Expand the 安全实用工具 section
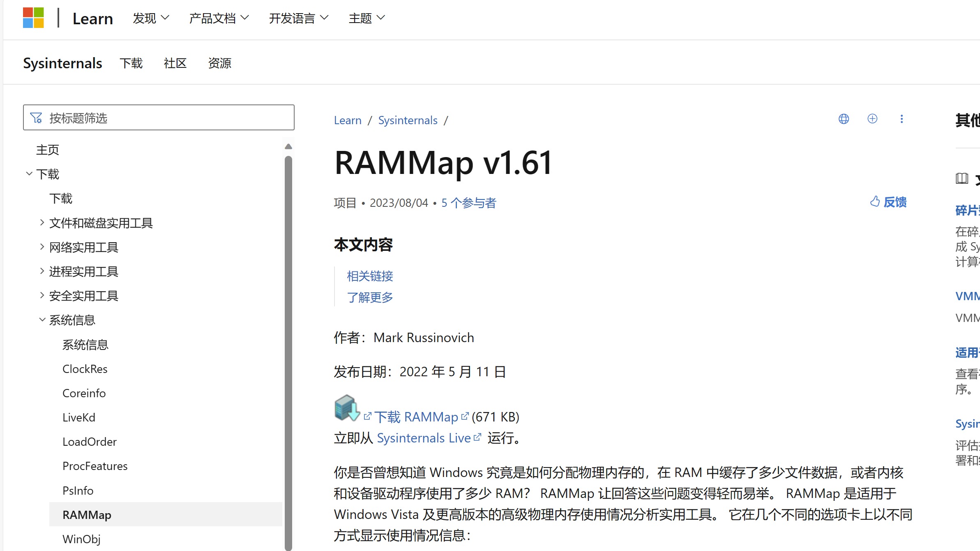Viewport: 980px width, 551px height. tap(42, 295)
